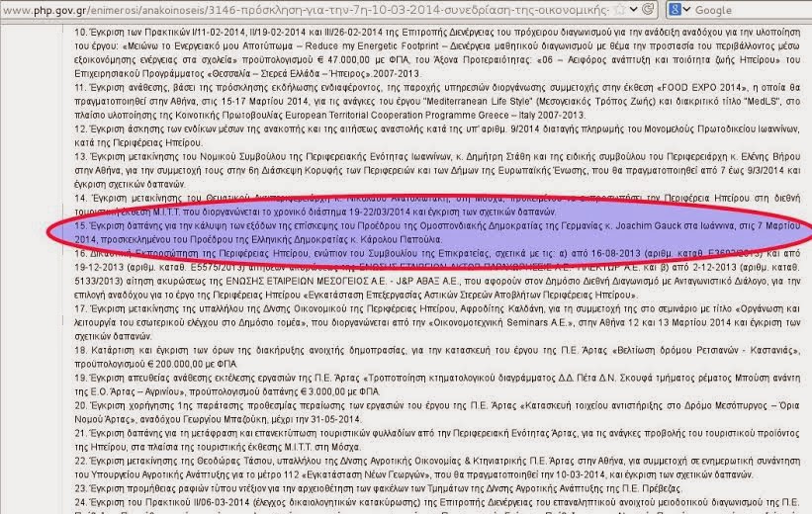Click agenda item 16 about Συμβουλίου της Επικρατείας

click(437, 275)
